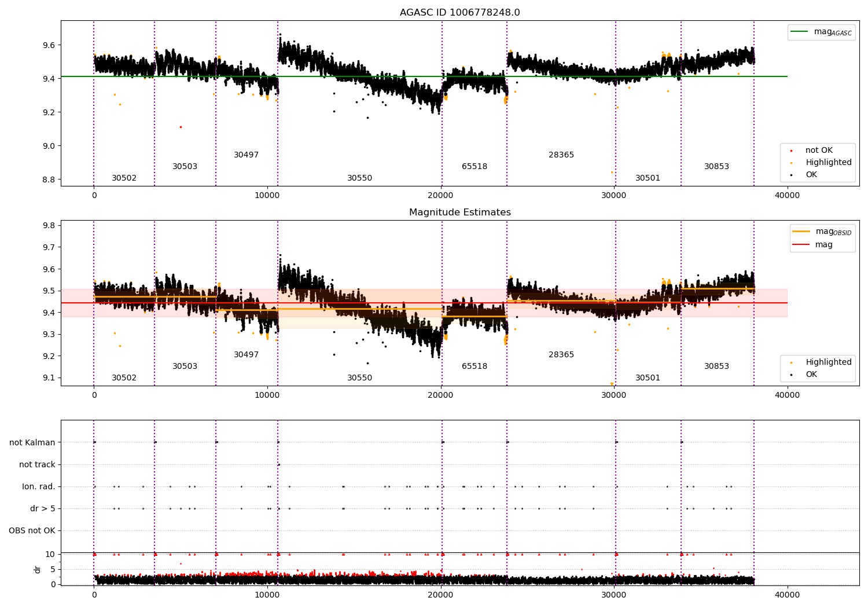
Task: Click label 30497 in the Magnitude Estimates plot
Action: click(x=246, y=355)
